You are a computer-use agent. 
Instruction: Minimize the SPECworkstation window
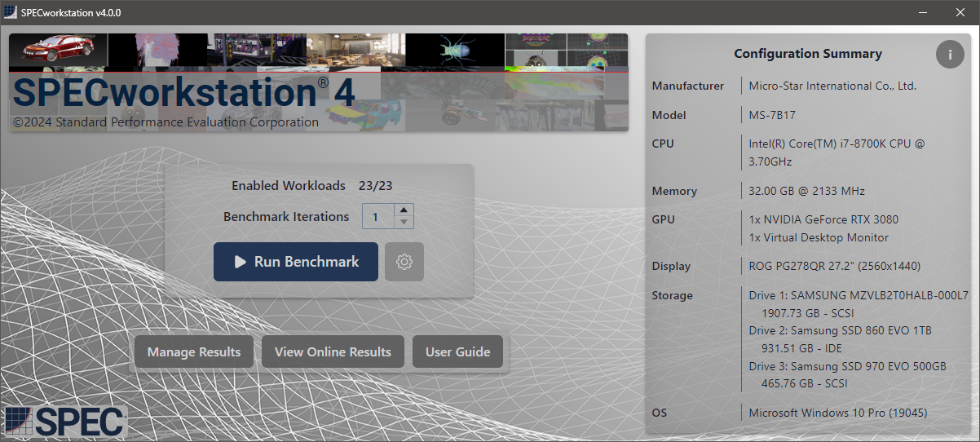click(923, 12)
